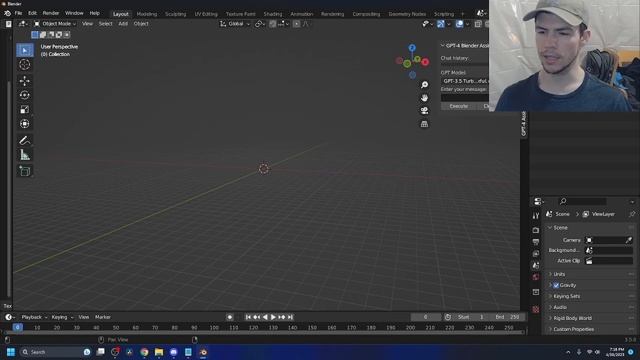
Task: Open the Edit menu
Action: point(33,13)
